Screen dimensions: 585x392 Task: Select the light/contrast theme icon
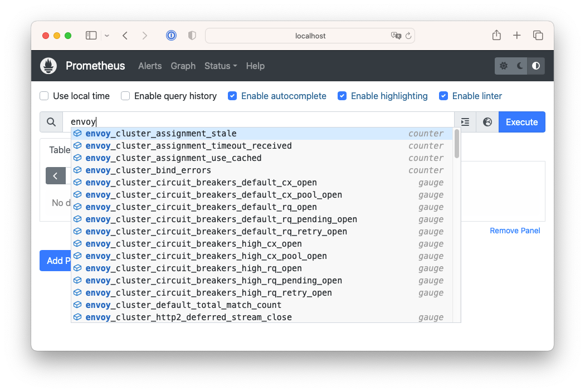pos(536,66)
